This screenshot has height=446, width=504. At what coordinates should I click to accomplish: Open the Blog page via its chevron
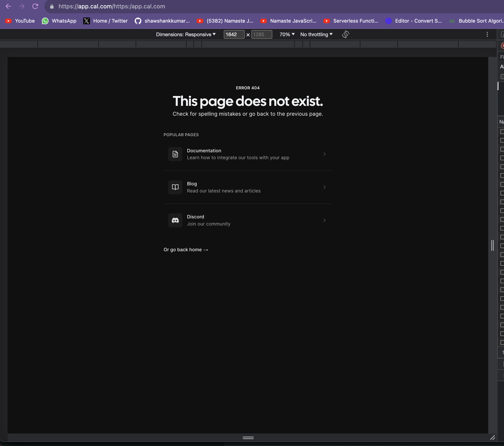click(x=325, y=187)
